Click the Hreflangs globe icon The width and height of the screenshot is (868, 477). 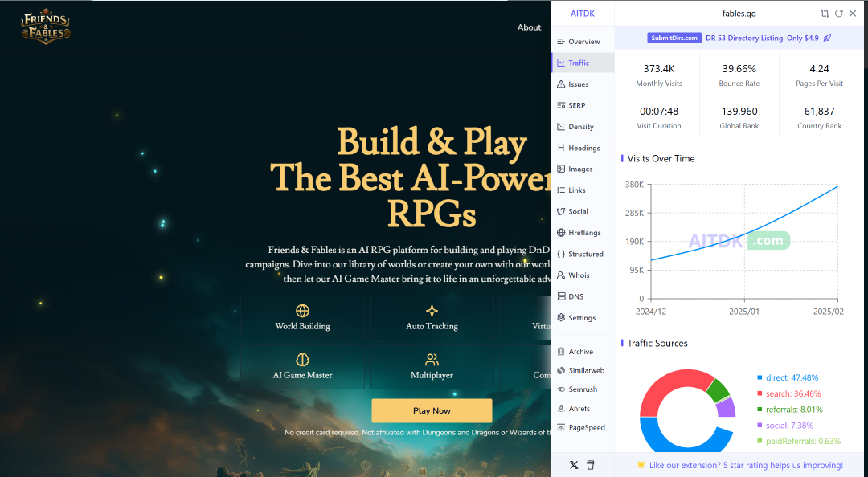(x=561, y=232)
